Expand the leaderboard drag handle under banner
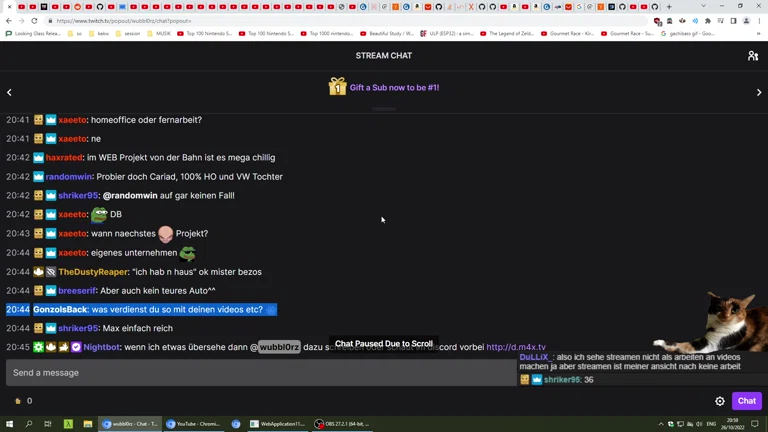 384,108
